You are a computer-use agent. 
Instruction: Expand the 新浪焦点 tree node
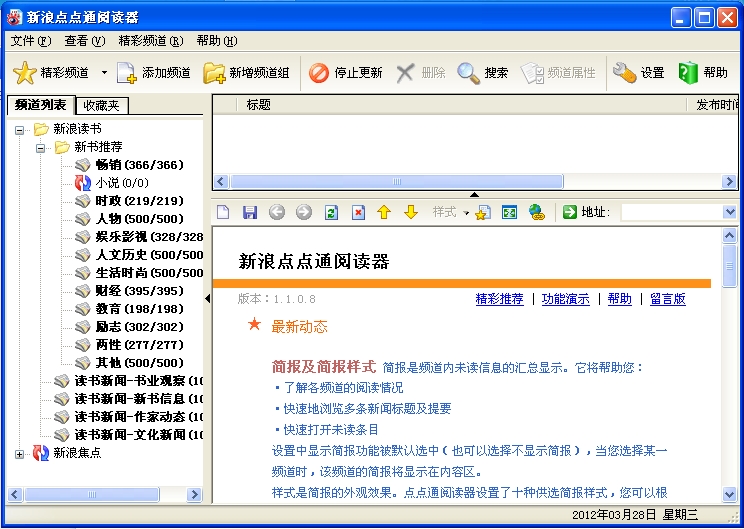(x=19, y=454)
